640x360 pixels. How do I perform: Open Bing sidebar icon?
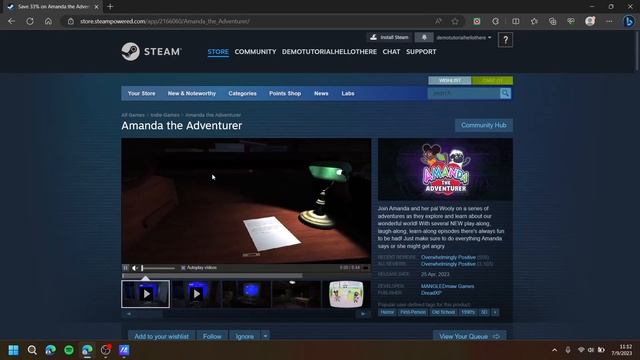[629, 21]
